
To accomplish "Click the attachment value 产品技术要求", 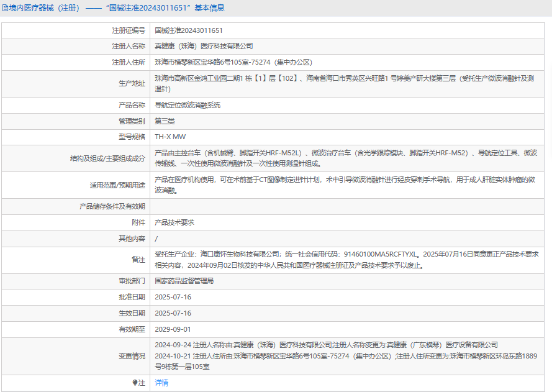I will tap(174, 222).
